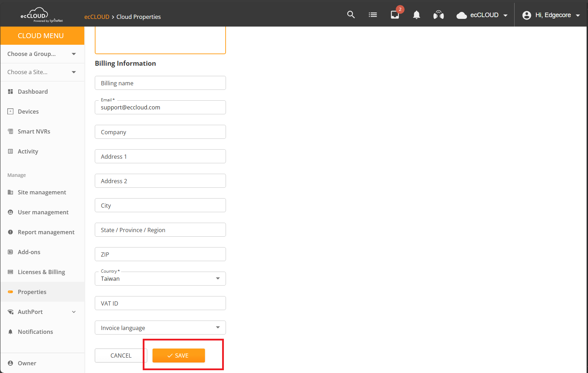This screenshot has width=588, height=373.
Task: Expand the AuthPort submenu chevron
Action: click(x=74, y=312)
